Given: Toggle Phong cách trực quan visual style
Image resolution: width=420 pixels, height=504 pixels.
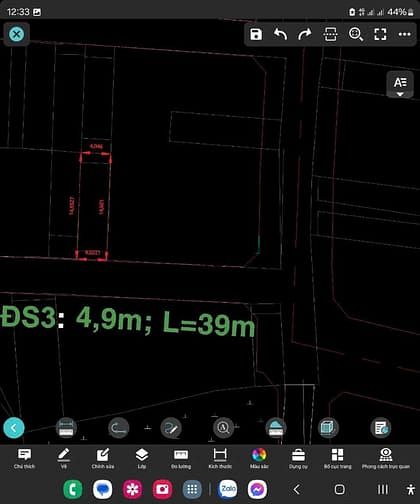Looking at the screenshot, I should tap(386, 459).
